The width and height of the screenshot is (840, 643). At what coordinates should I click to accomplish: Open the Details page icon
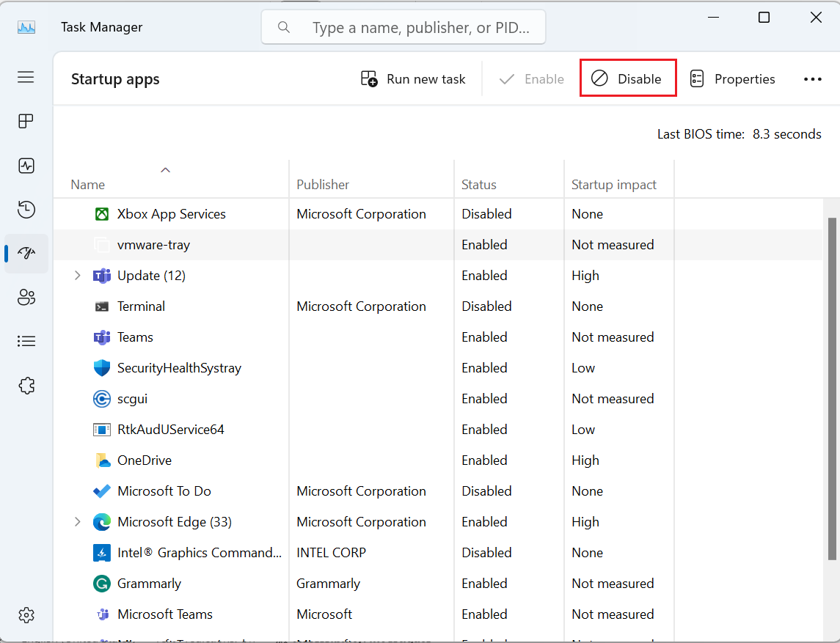coord(26,341)
